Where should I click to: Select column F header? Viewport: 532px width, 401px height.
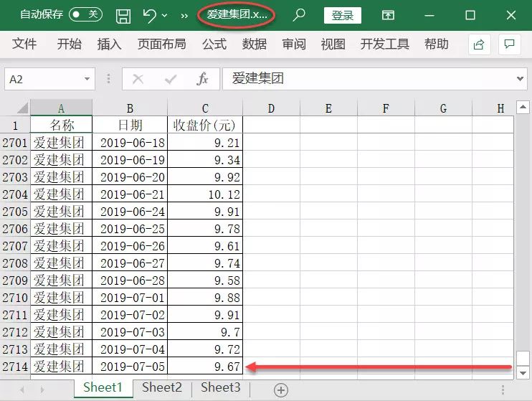click(386, 108)
